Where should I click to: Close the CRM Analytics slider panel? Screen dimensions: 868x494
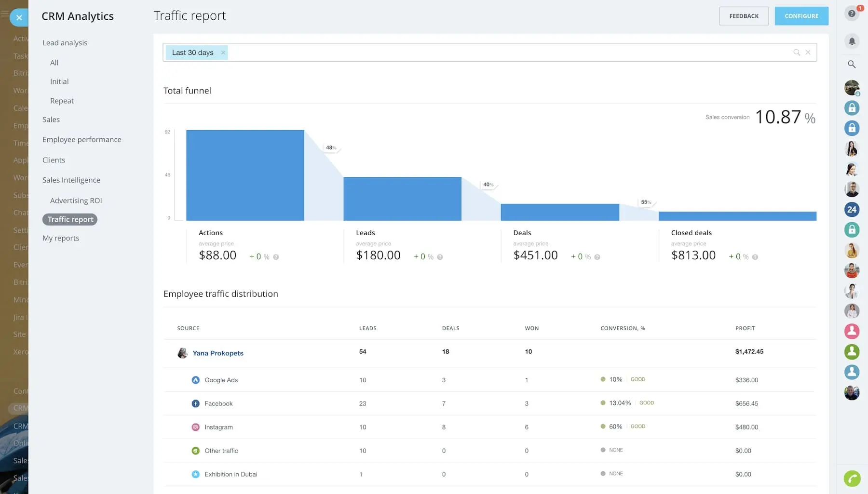(19, 18)
